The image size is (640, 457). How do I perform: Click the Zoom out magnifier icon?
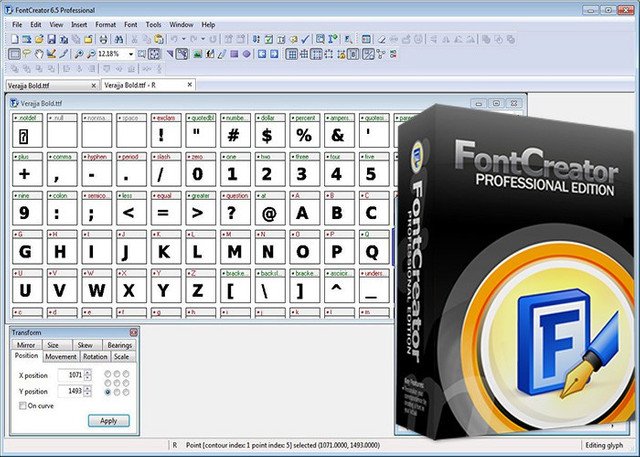(91, 54)
